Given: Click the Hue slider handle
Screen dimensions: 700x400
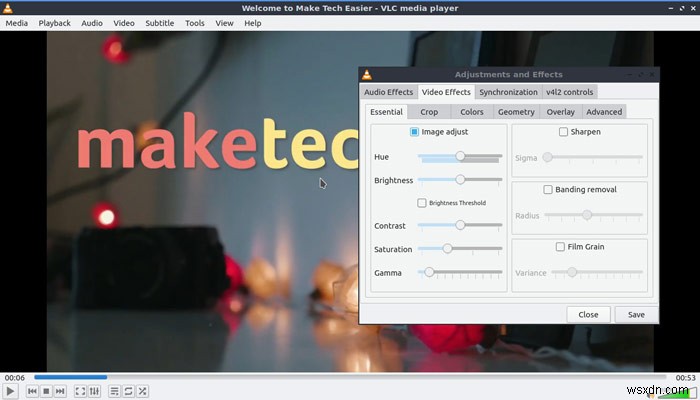Looking at the screenshot, I should click(460, 156).
